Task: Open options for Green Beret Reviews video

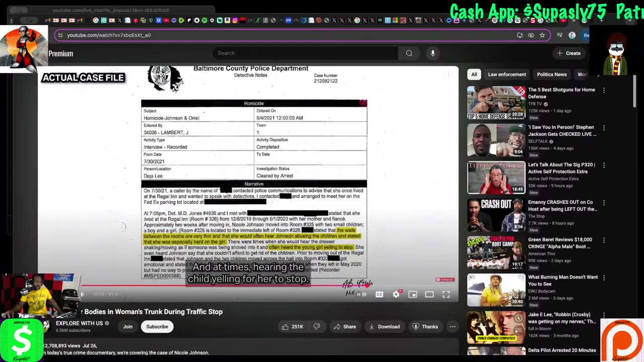Action: point(604,240)
